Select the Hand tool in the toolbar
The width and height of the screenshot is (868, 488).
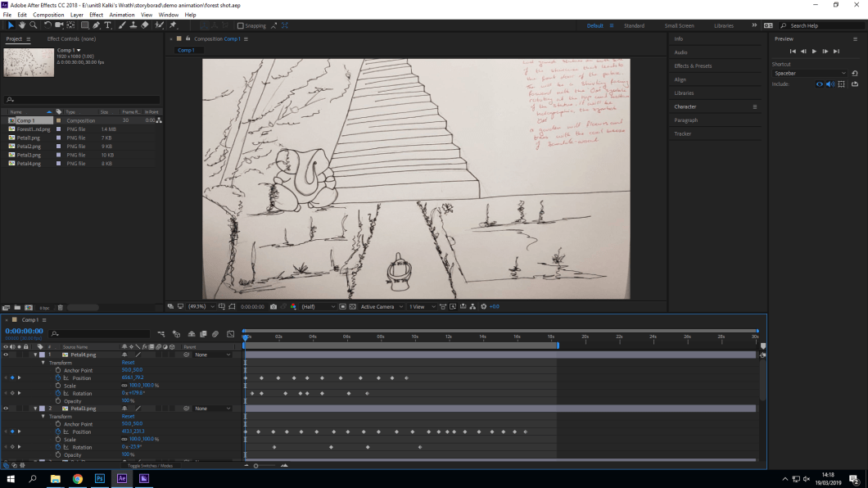[21, 25]
